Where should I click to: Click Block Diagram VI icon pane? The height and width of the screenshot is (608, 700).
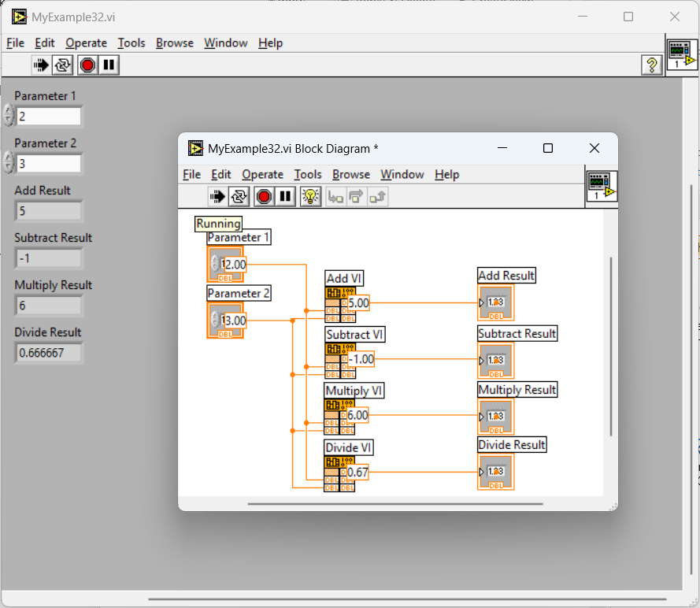click(x=602, y=186)
